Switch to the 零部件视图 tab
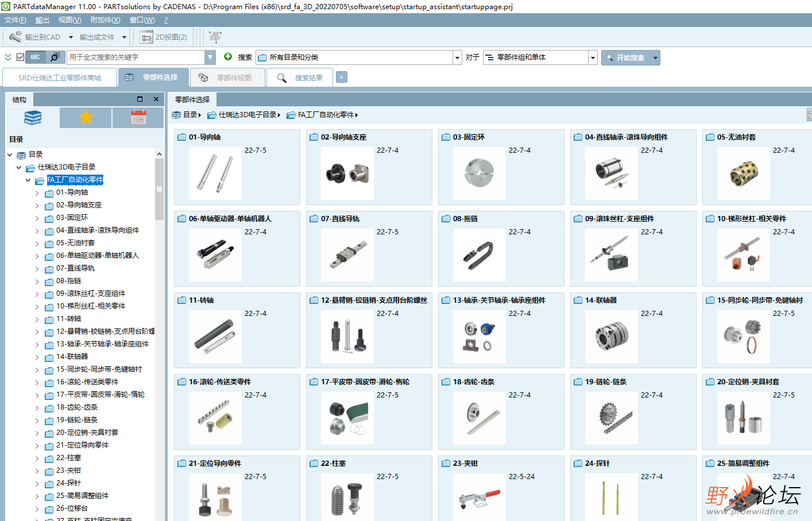The height and width of the screenshot is (521, 812). point(229,78)
